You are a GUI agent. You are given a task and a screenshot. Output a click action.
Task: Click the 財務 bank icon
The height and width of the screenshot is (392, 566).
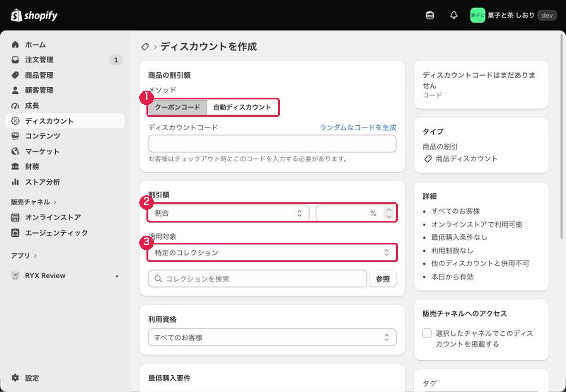[x=15, y=166]
